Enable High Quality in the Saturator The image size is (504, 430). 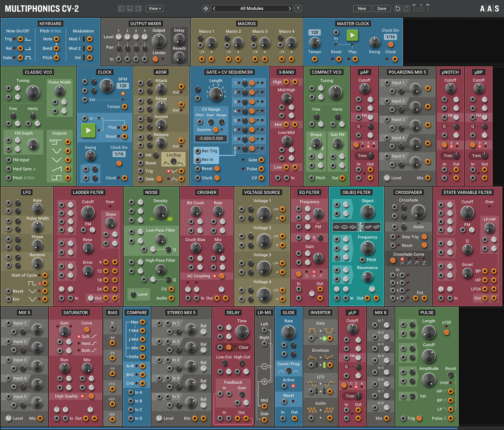[91, 396]
